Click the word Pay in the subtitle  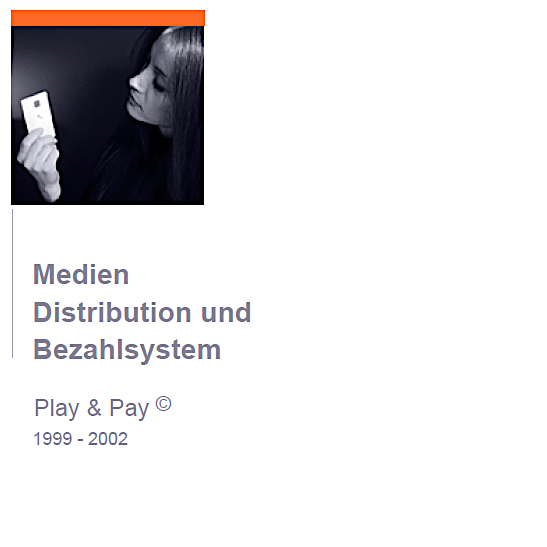129,408
